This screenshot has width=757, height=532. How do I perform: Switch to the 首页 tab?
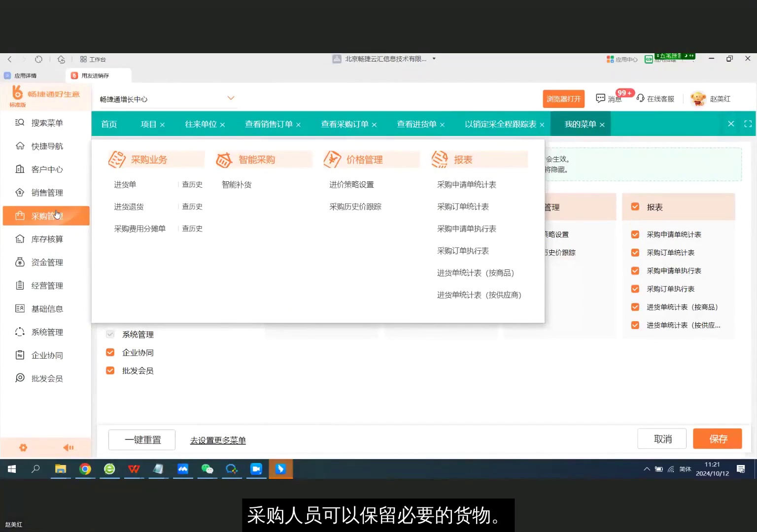coord(109,124)
